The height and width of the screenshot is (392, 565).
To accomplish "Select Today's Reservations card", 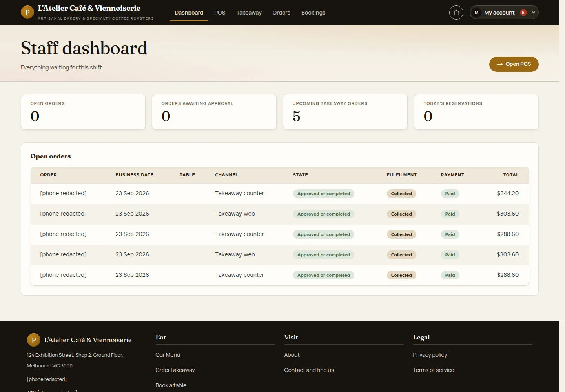I will click(476, 112).
